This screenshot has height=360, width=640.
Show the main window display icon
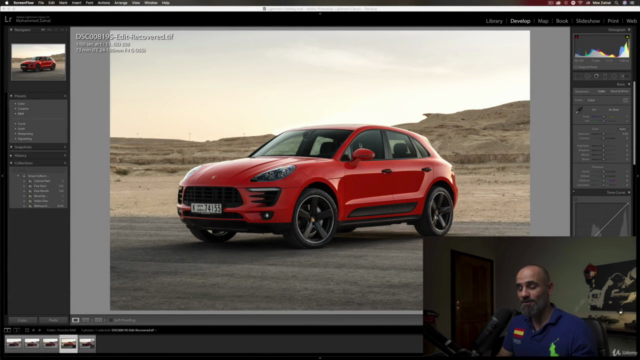click(7, 330)
